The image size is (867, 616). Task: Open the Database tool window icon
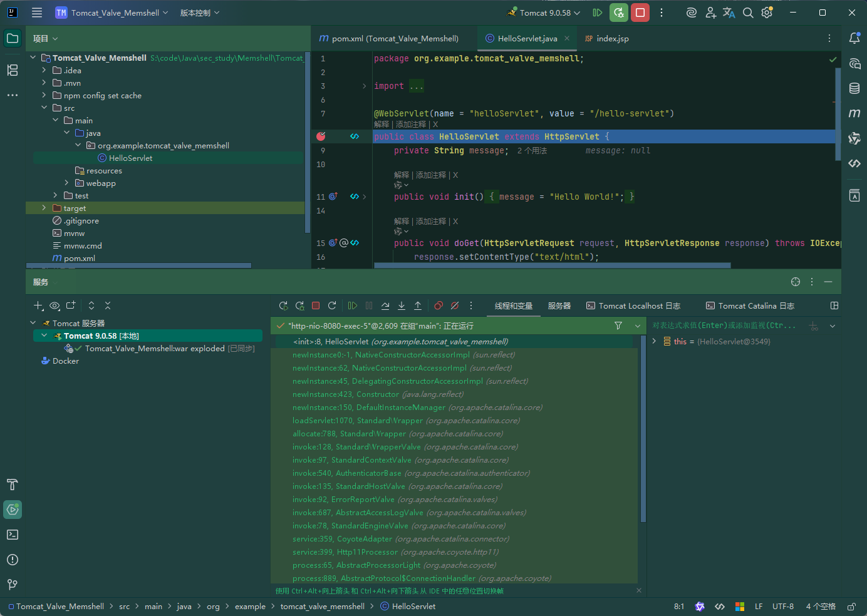(854, 88)
